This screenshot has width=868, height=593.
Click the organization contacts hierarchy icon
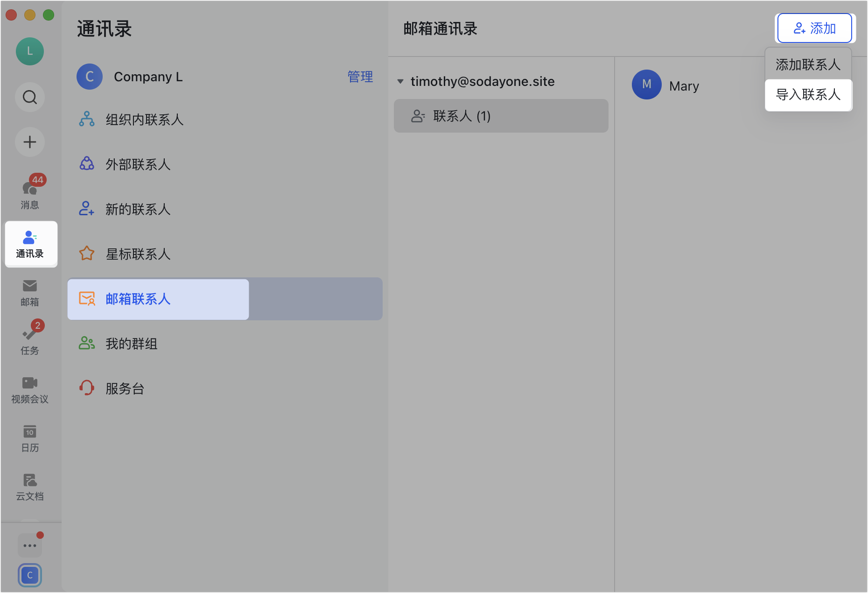tap(87, 120)
